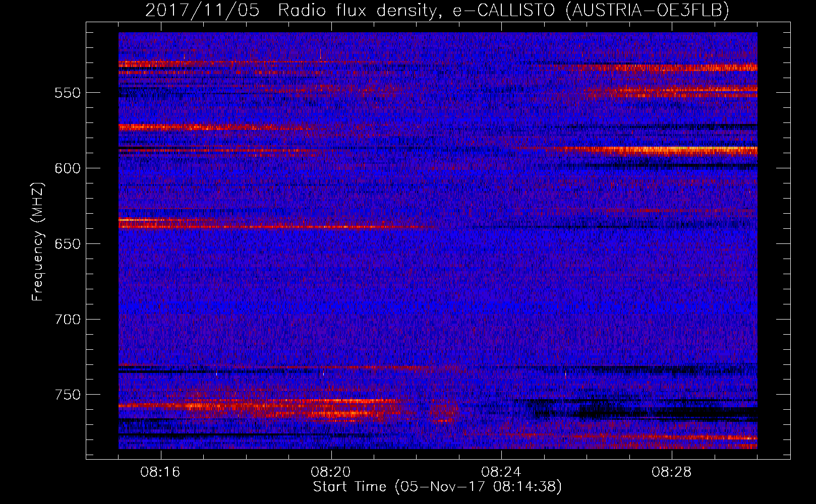Click the '08:28' time tick label

672,472
